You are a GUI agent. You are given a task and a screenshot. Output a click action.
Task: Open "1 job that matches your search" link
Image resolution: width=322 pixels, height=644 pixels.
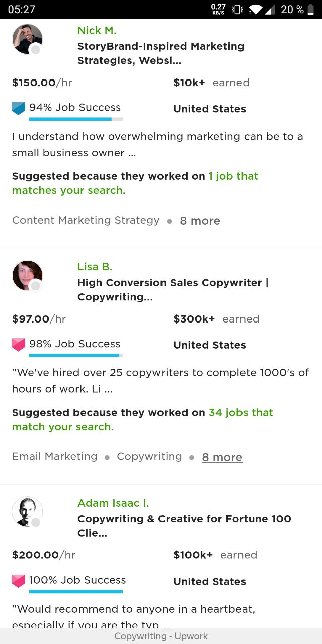click(x=135, y=183)
